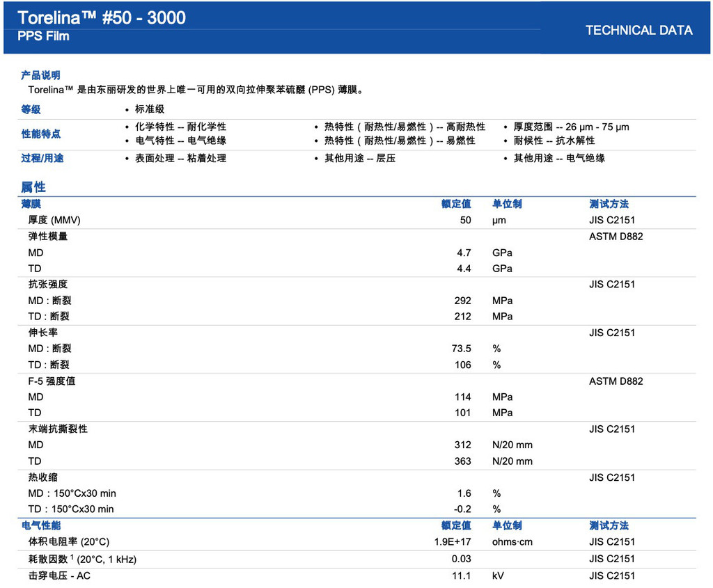
Task: Select the "其他用途 -- 电气绝缘" bullet
Action: (559, 158)
